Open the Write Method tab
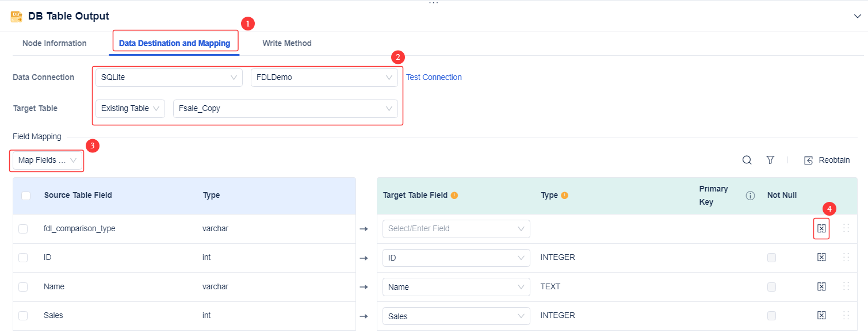 287,43
